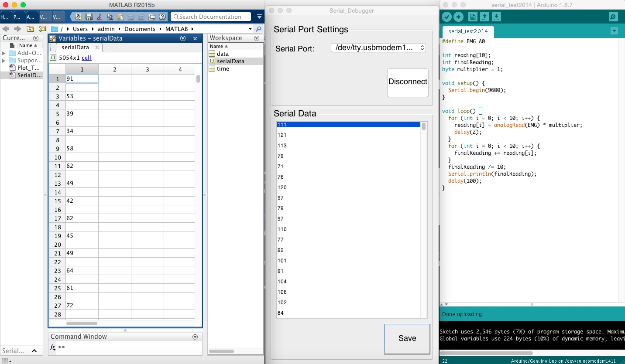Click 'Users' in the MATLAB path
Viewport: 625px width, 364px height.
point(80,29)
